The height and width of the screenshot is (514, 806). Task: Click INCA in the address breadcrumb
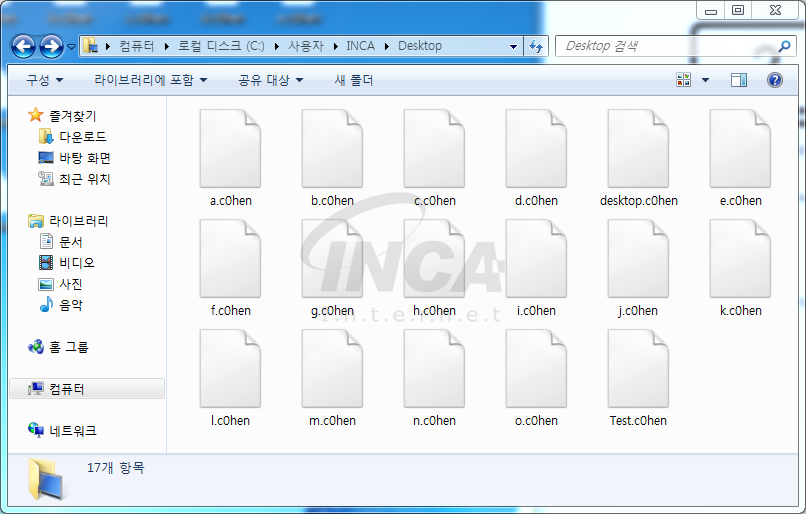[x=360, y=46]
